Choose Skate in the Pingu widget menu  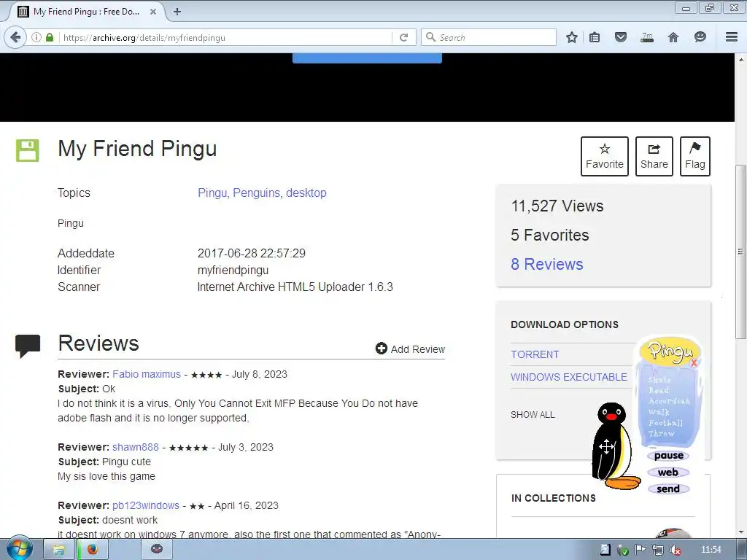tap(659, 380)
